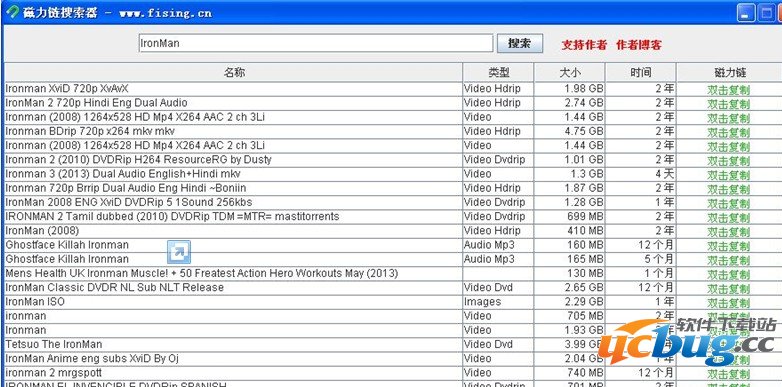Click time cell 4天
Viewport: 782px width, 387px height.
[640, 174]
